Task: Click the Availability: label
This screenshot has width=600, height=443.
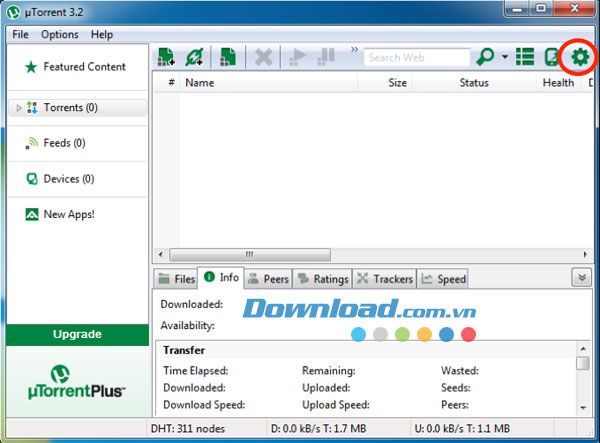Action: click(188, 326)
